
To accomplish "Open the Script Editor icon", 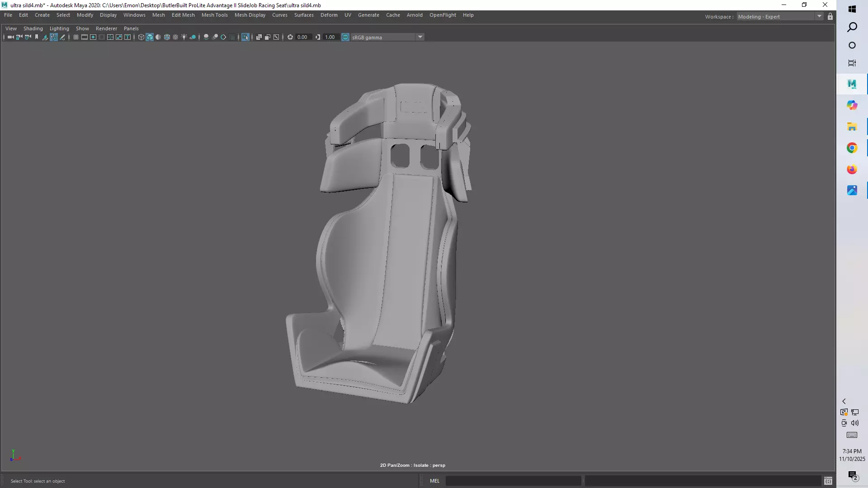I will coord(828,481).
